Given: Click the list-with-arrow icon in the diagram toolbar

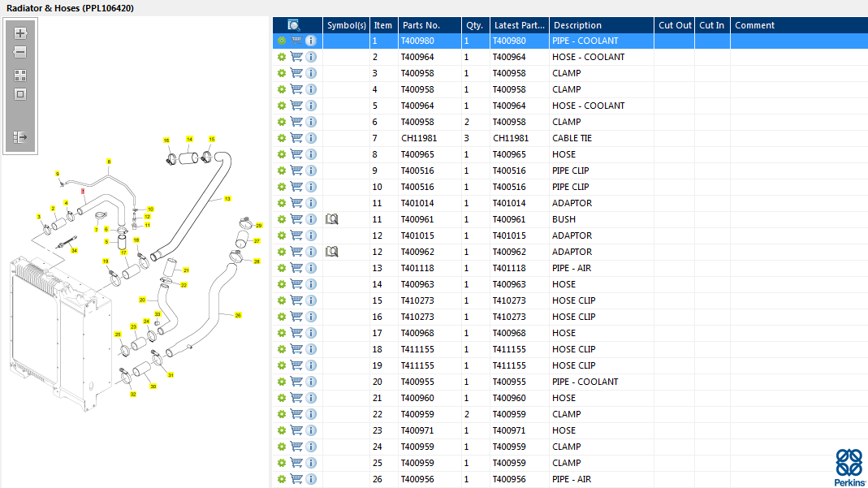Looking at the screenshot, I should 20,137.
